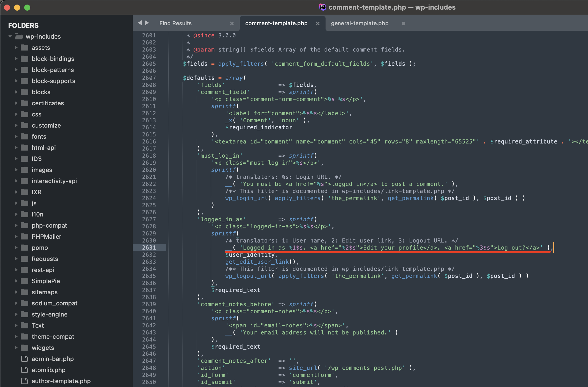588x387 pixels.
Task: Click the 'Your email address will not be published.' string
Action: click(315, 332)
